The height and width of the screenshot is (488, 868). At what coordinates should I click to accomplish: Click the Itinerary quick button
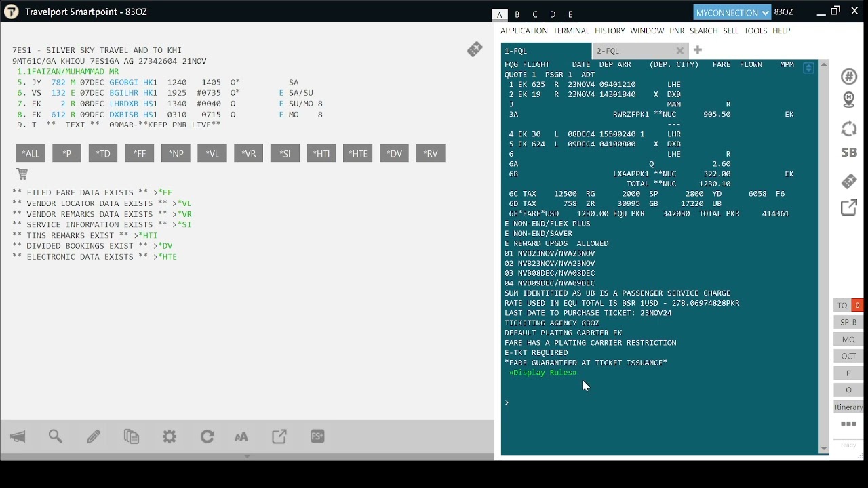pyautogui.click(x=848, y=407)
